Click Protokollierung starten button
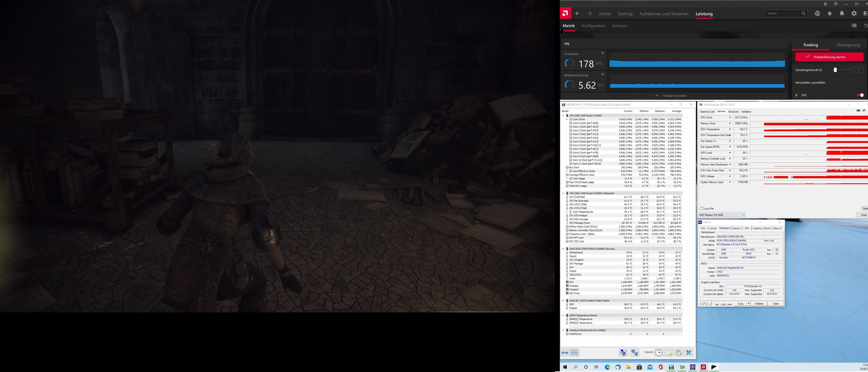 (x=829, y=57)
